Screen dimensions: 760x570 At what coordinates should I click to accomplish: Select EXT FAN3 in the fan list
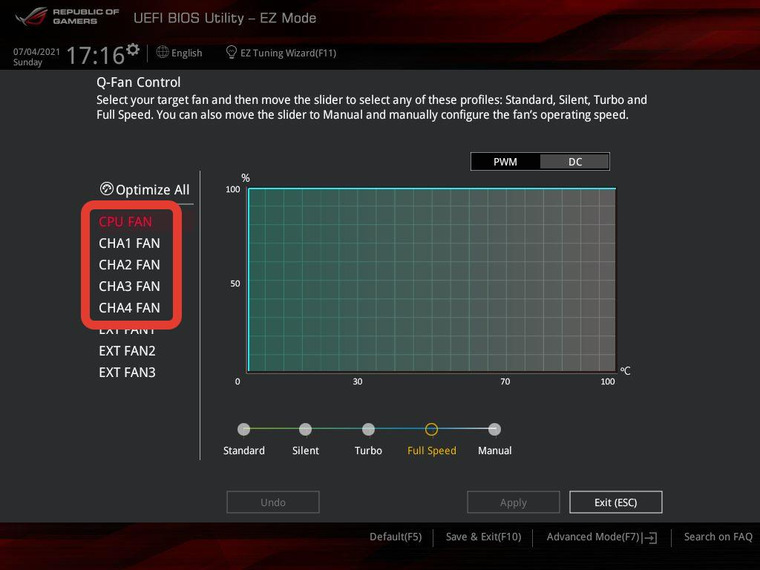click(x=127, y=372)
